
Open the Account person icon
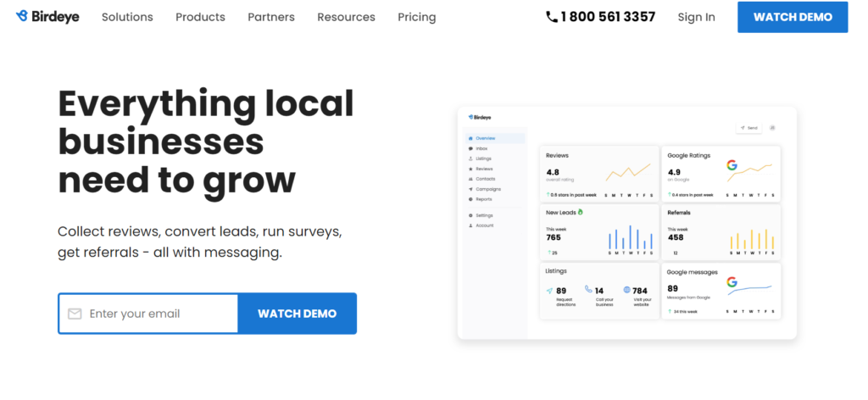click(x=470, y=225)
